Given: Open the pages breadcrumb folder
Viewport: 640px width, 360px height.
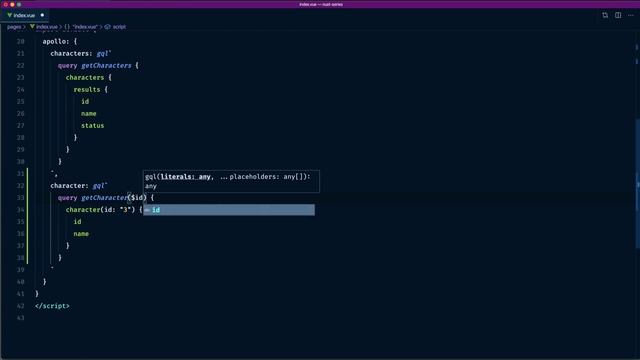Looking at the screenshot, I should click(14, 27).
